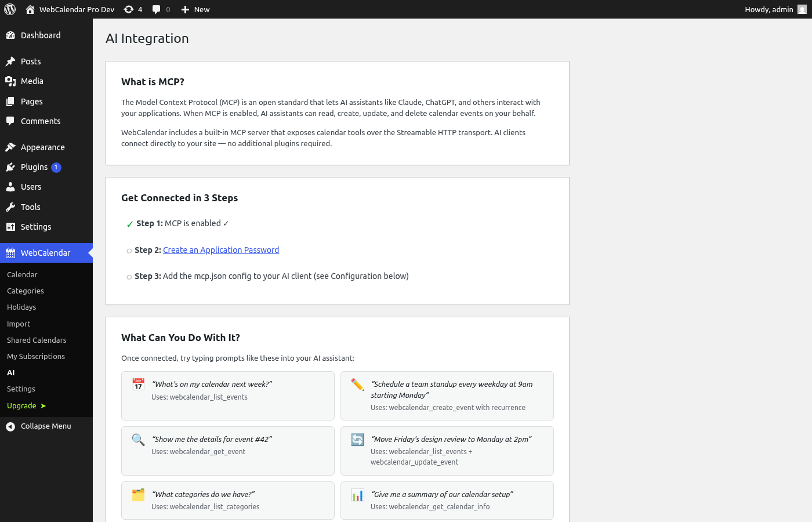This screenshot has width=812, height=522.
Task: Open the Howdy, admin account menu
Action: pos(775,9)
